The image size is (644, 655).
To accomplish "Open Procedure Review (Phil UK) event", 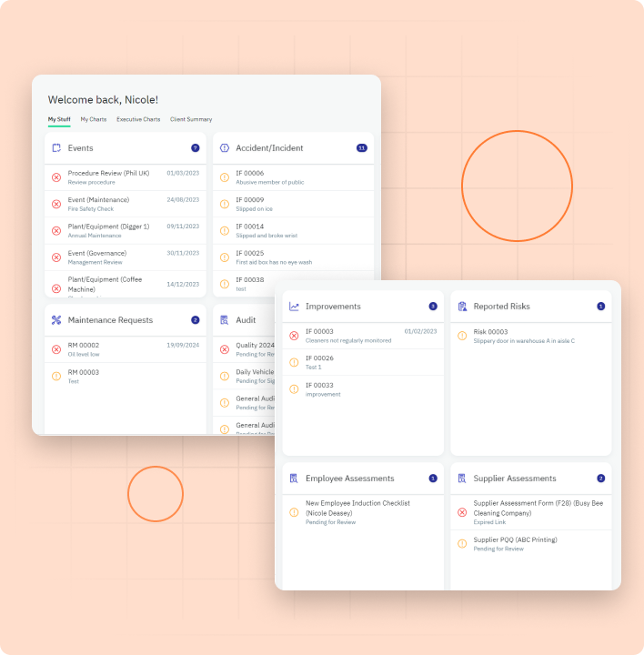I will (x=126, y=177).
